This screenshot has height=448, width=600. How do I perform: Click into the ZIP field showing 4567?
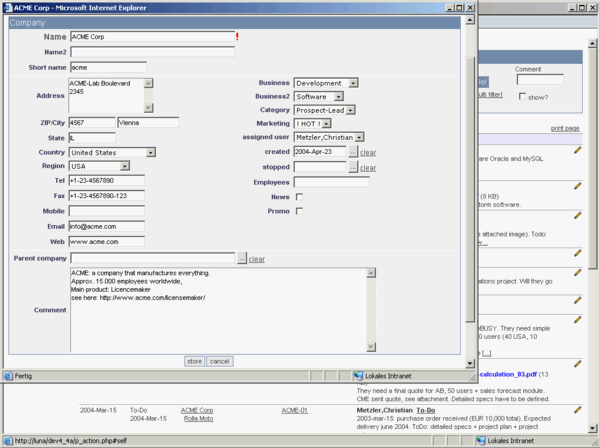click(92, 122)
